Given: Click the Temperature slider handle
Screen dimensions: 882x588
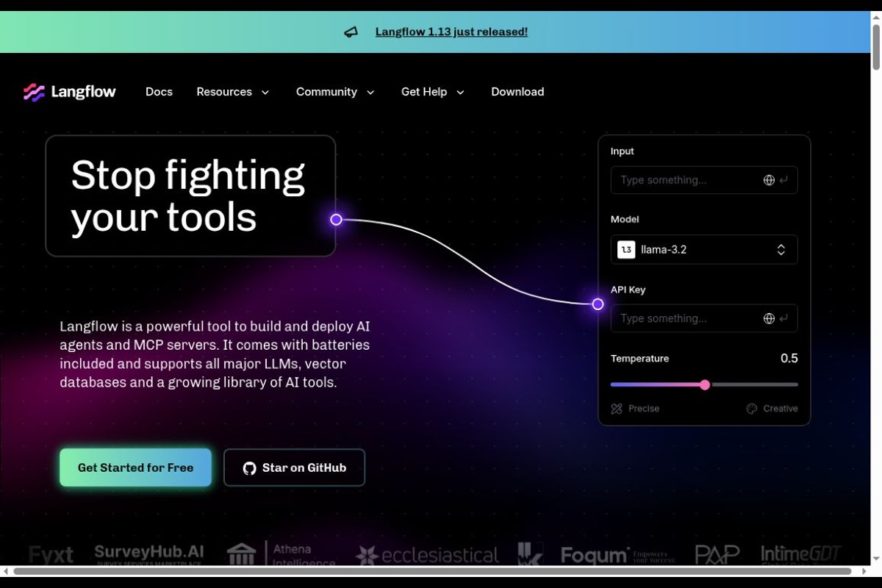Looking at the screenshot, I should point(705,384).
